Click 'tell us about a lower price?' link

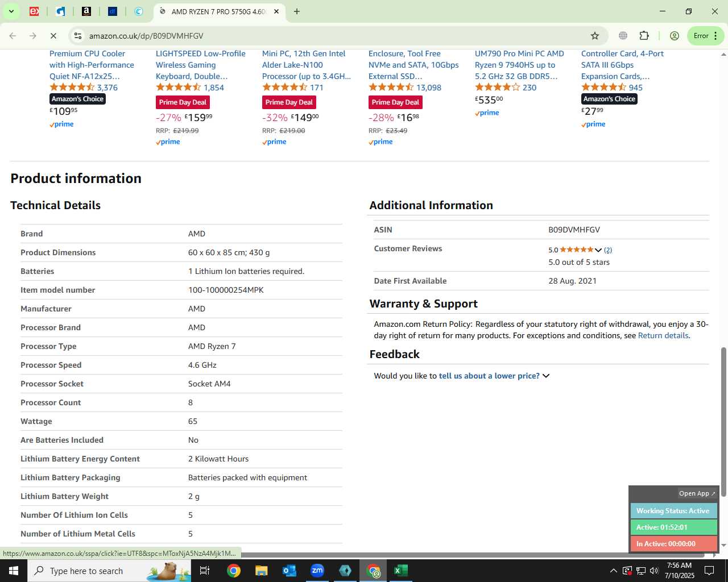(489, 376)
